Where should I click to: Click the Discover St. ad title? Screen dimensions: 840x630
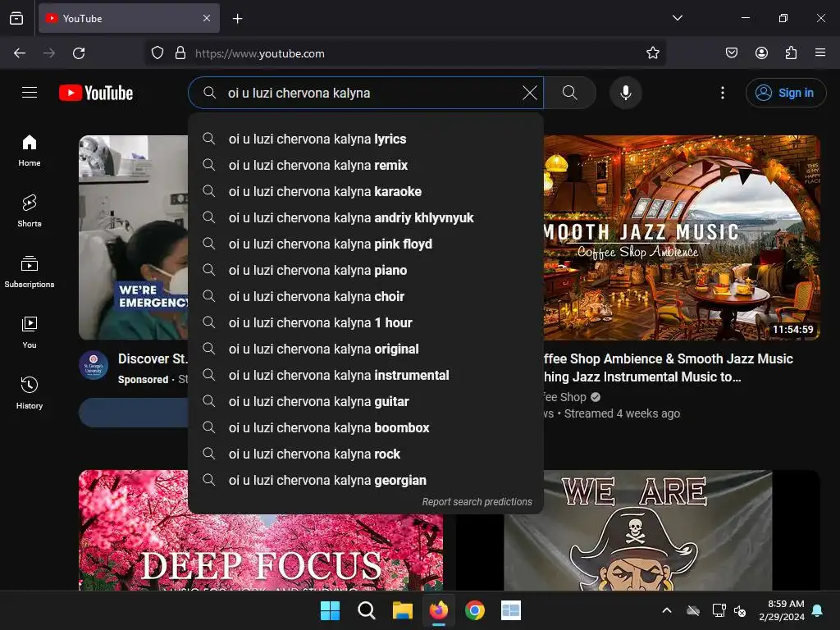(x=153, y=358)
